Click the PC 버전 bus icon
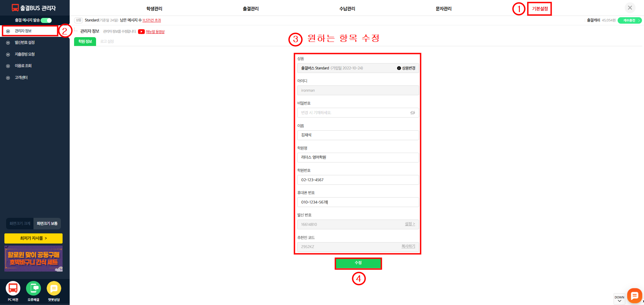 13,288
